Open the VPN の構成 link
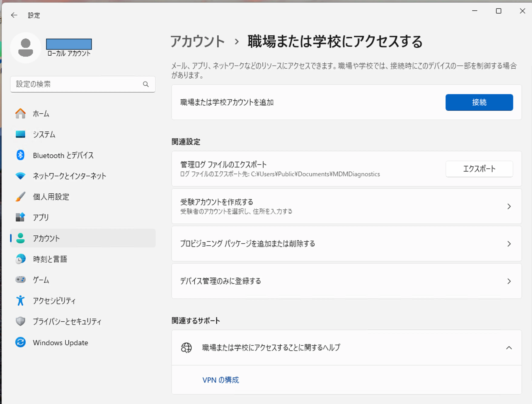Screen dimensions: 532x404 pos(221,380)
